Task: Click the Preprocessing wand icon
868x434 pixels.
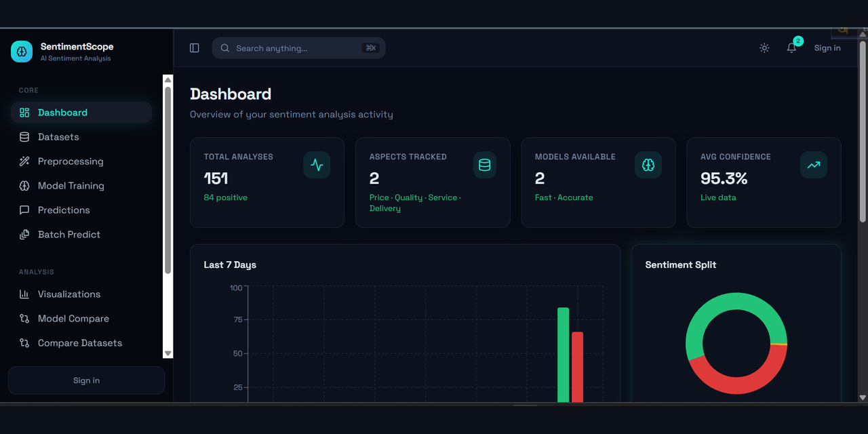Action: click(x=24, y=161)
